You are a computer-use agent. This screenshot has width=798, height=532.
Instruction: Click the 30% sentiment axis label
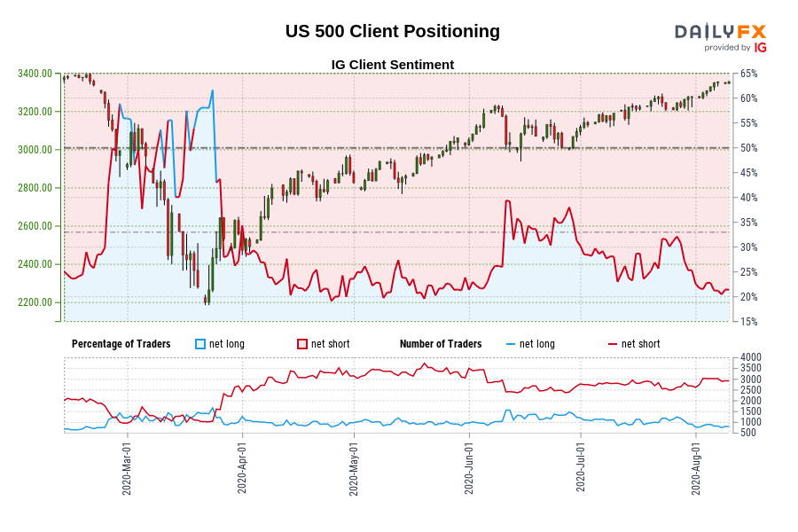pyautogui.click(x=748, y=247)
